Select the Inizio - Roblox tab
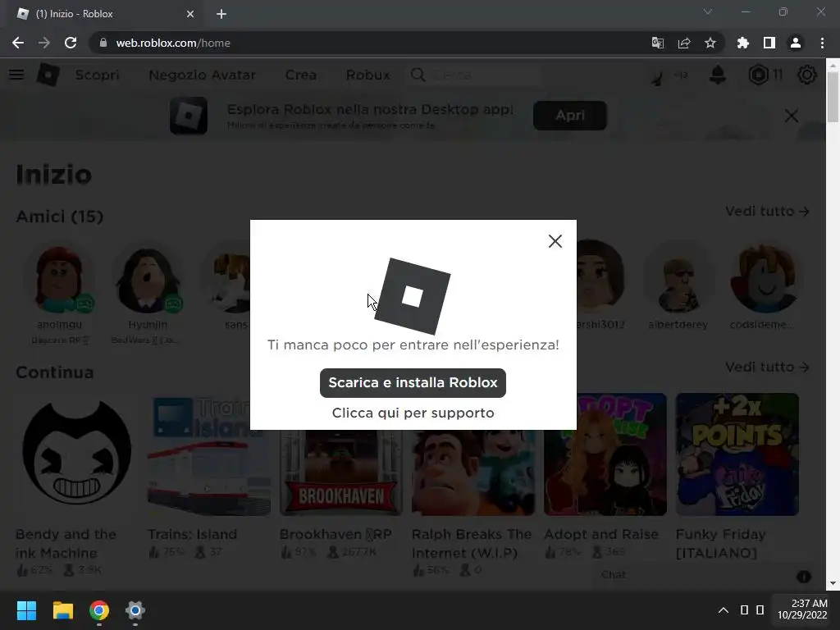The image size is (840, 630). click(105, 14)
